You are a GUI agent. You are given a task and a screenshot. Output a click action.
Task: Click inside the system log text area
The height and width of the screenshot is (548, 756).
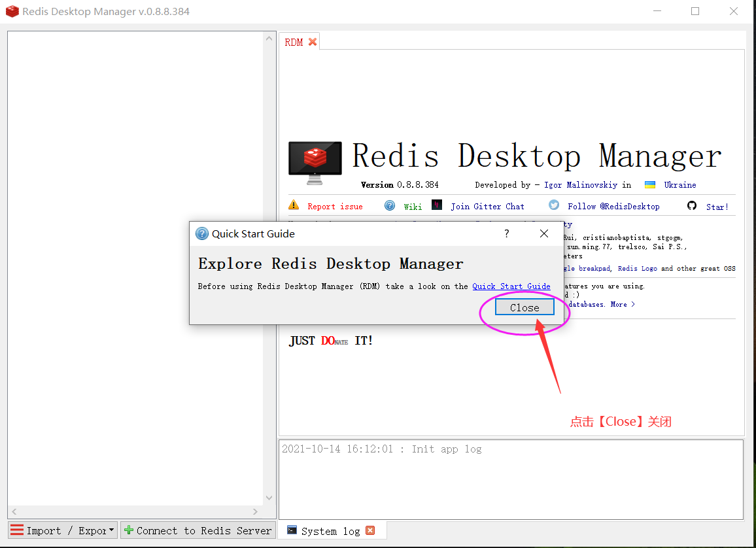(511, 479)
